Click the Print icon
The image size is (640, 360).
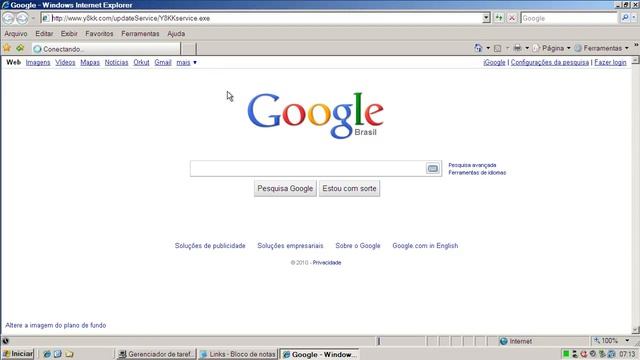517,48
